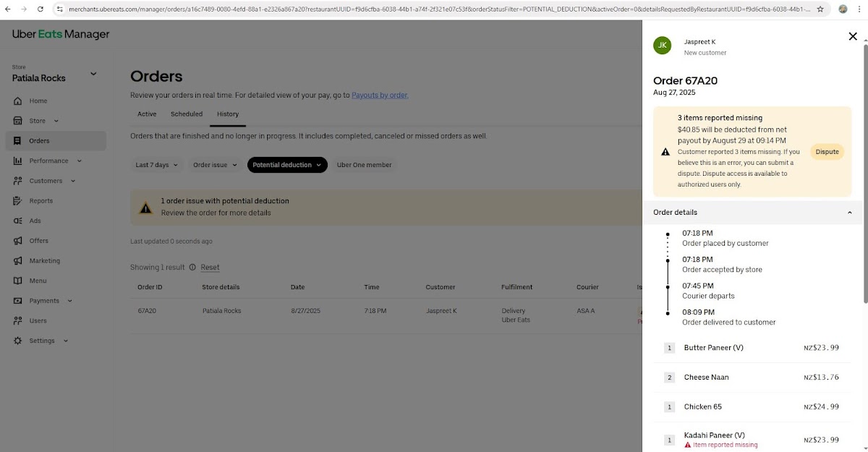
Task: Click the Store icon in sidebar
Action: point(17,121)
